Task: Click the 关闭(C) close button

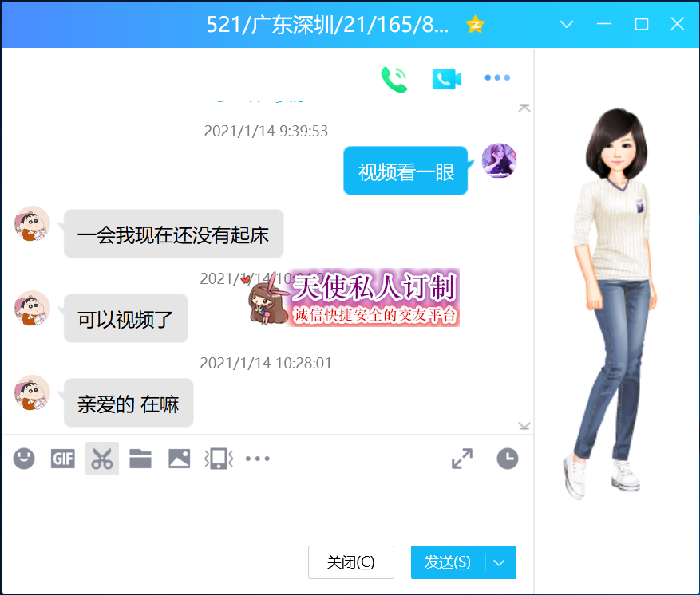Action: (350, 562)
